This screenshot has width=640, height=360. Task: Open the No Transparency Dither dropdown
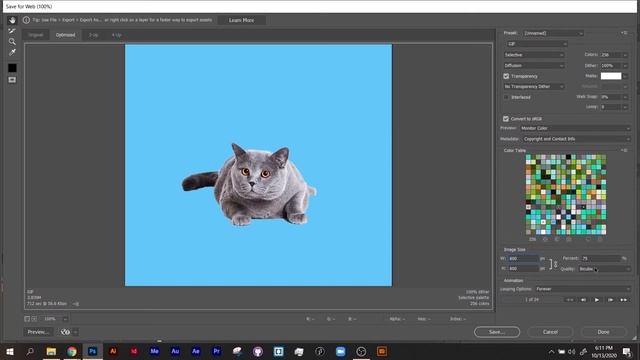[x=534, y=87]
